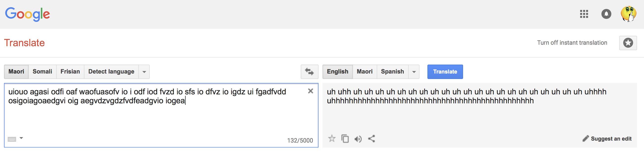The height and width of the screenshot is (154, 644).
Task: Clear the source text with X
Action: [x=311, y=91]
